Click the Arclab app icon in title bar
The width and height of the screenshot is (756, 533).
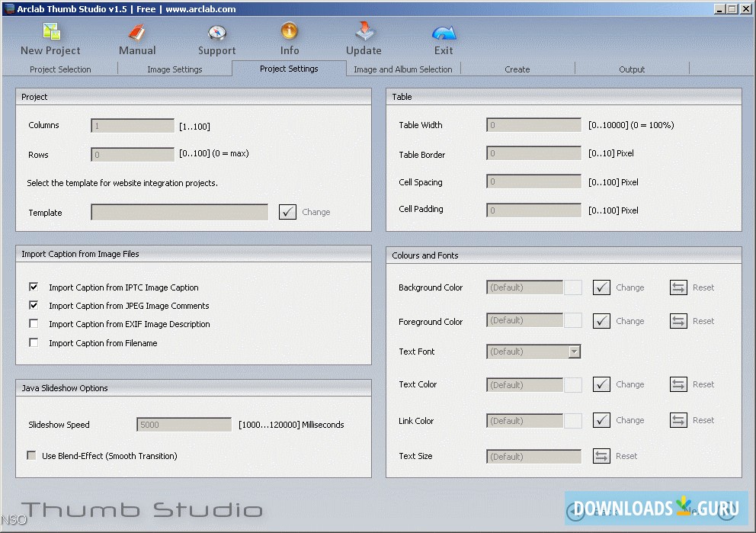(x=8, y=8)
